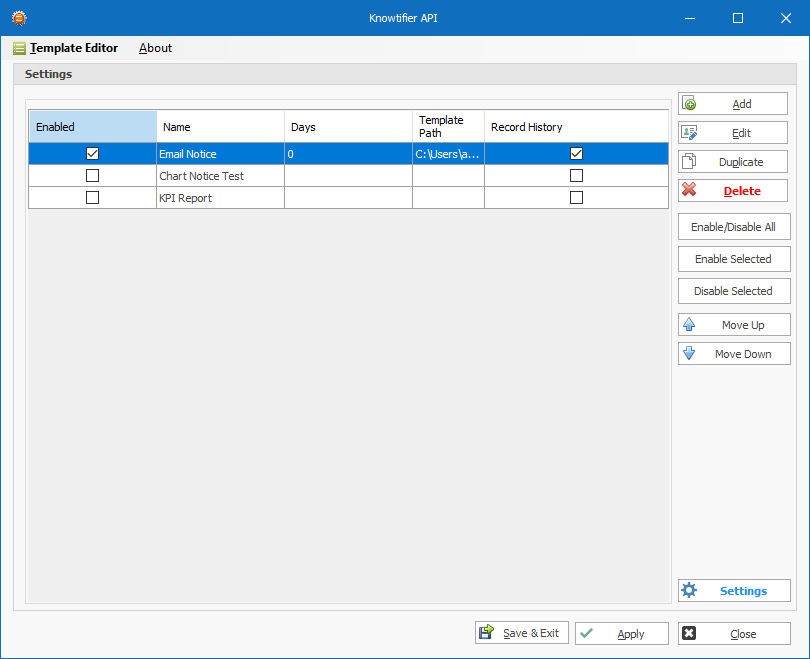The width and height of the screenshot is (810, 659).
Task: Click the Add button's green plus icon
Action: [689, 104]
